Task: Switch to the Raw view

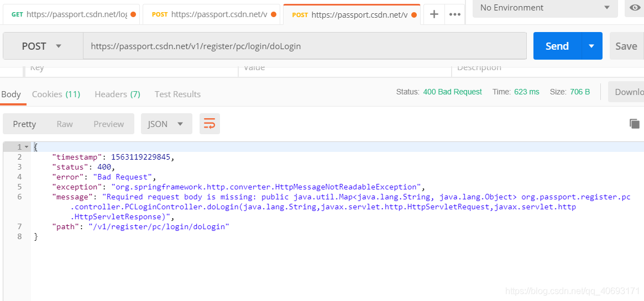Action: point(65,124)
